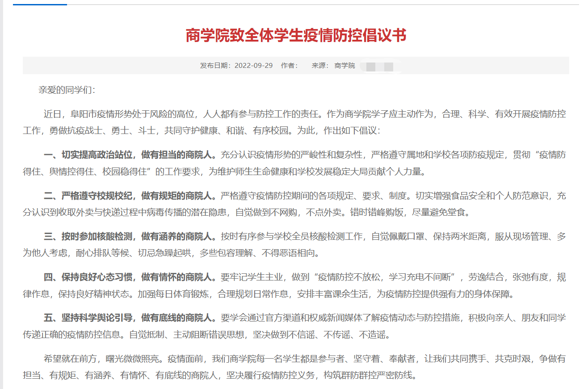
Task: Click the intro sentence starting 近日，阜阳市疫情形势
Action: (179, 114)
